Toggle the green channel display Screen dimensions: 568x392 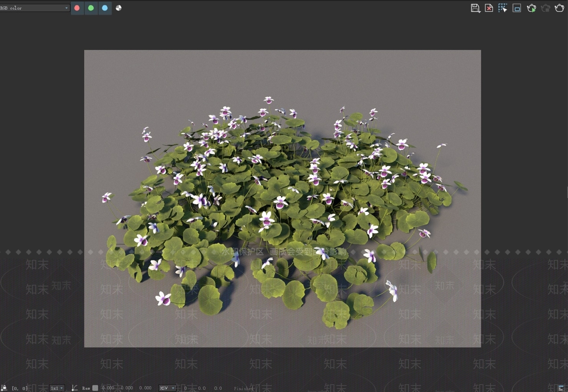click(x=91, y=8)
